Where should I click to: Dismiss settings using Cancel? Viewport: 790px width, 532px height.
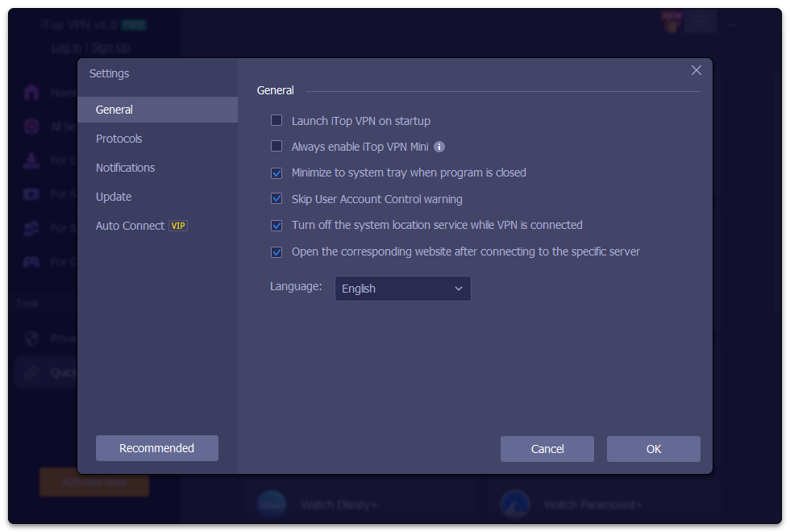[547, 449]
